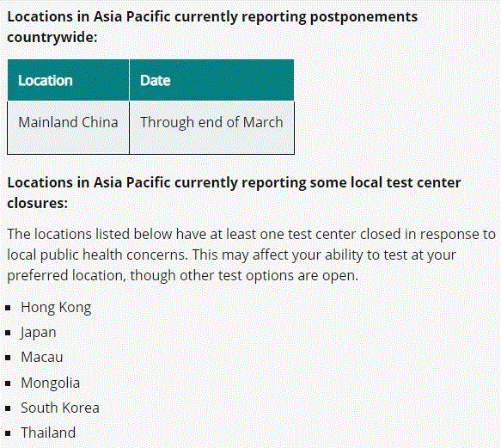Click the Location column header
This screenshot has width=501, height=448.
click(x=69, y=80)
